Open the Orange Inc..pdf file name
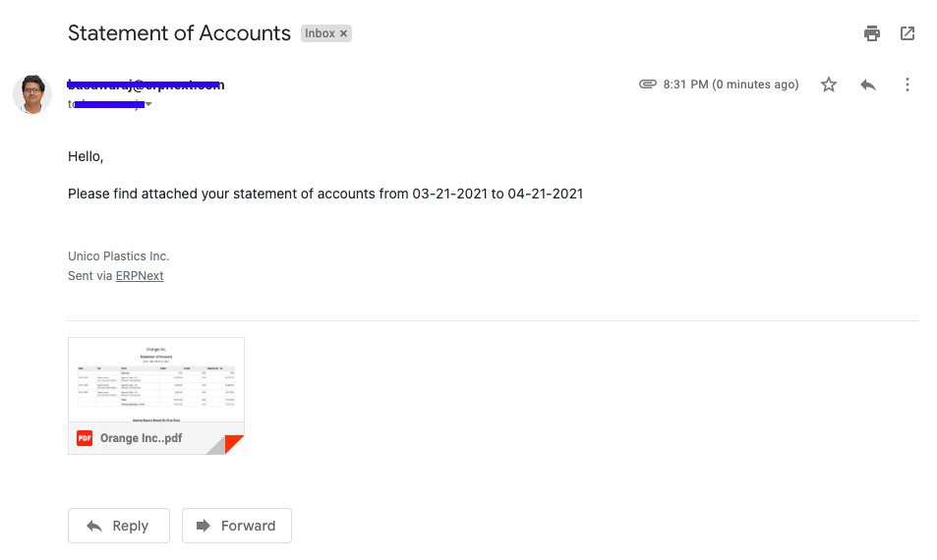This screenshot has width=937, height=560. click(141, 438)
